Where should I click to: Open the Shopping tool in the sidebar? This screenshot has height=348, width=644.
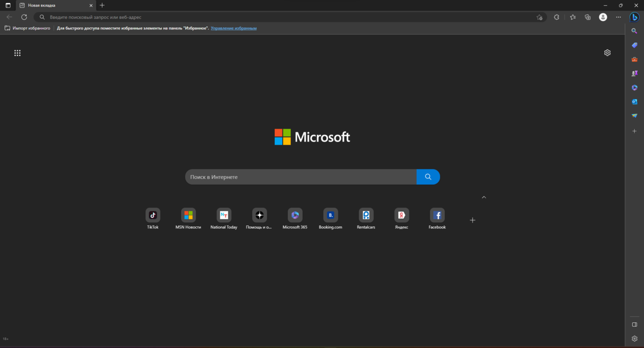pyautogui.click(x=634, y=45)
